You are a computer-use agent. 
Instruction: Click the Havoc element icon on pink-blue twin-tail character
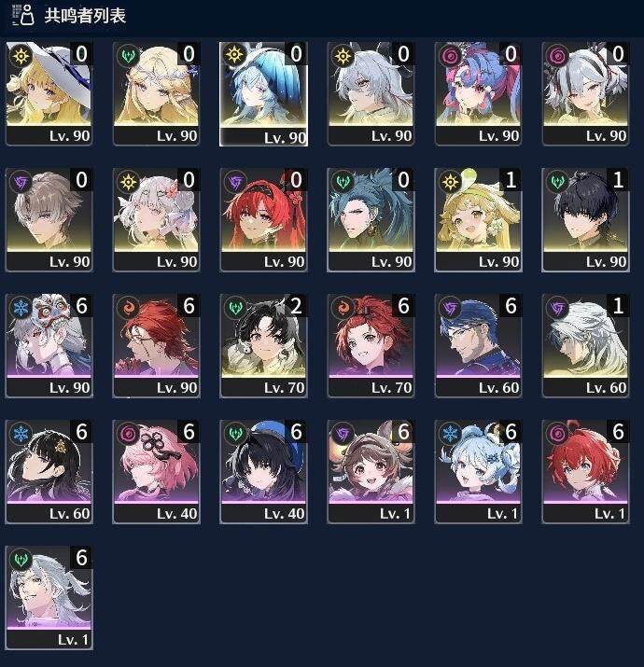[450, 56]
